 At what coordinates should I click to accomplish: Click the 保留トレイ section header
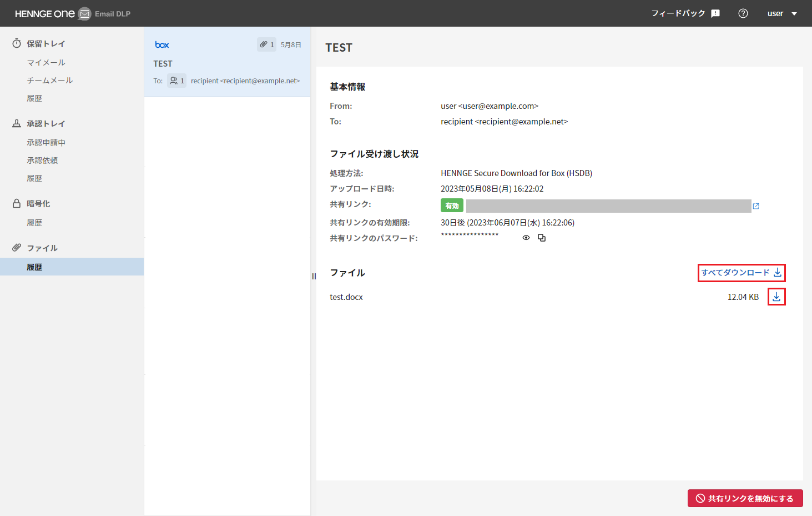coord(46,44)
